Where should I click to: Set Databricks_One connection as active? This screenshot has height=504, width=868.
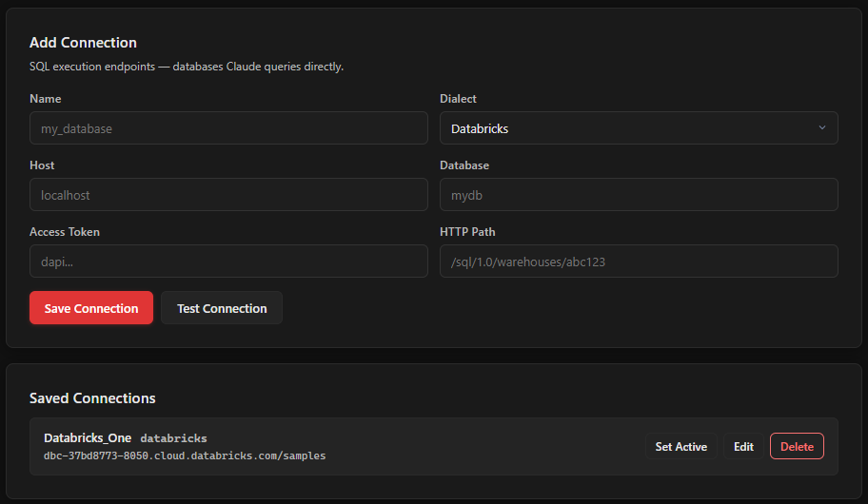tap(681, 446)
